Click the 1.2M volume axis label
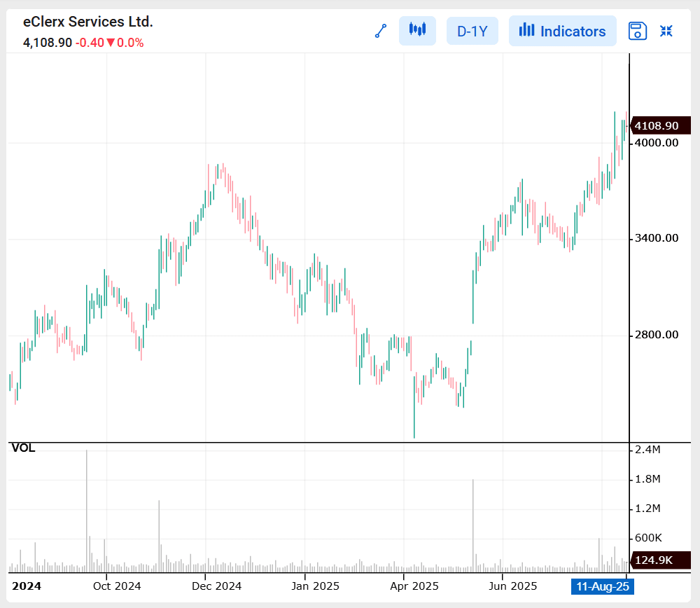This screenshot has width=700, height=608. click(x=647, y=509)
